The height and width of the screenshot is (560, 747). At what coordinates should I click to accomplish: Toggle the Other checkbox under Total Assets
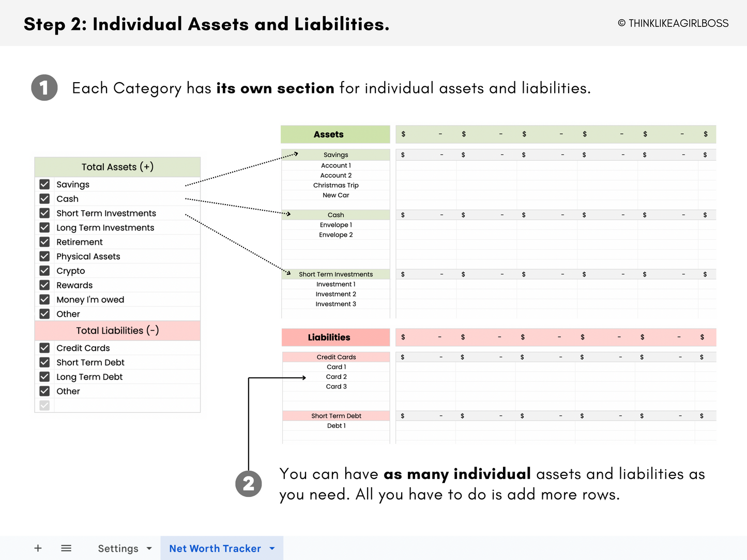[44, 314]
